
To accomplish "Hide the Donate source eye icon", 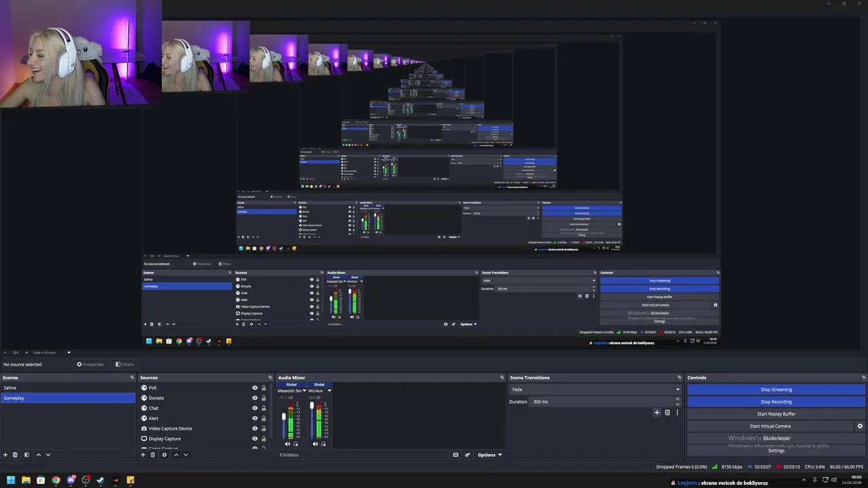I will coord(255,398).
